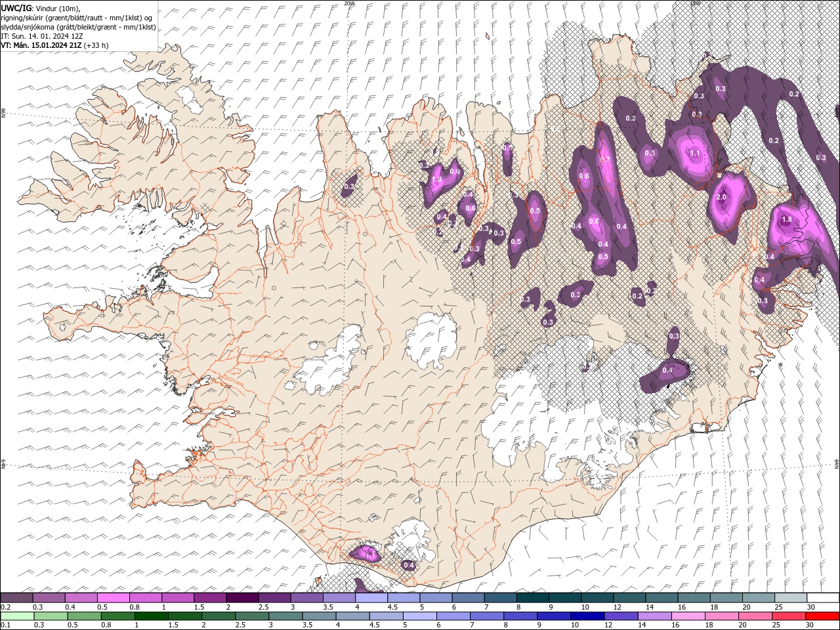Click upper legend swatch between 3.5 and 4
The width and height of the screenshot is (840, 630).
[339, 598]
